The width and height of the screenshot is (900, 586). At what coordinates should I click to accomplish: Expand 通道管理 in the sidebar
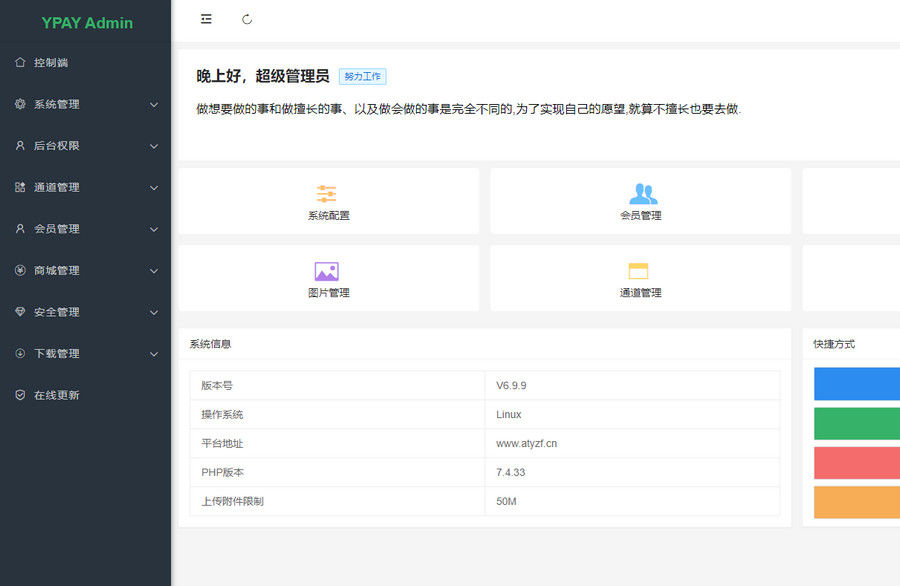[x=85, y=187]
